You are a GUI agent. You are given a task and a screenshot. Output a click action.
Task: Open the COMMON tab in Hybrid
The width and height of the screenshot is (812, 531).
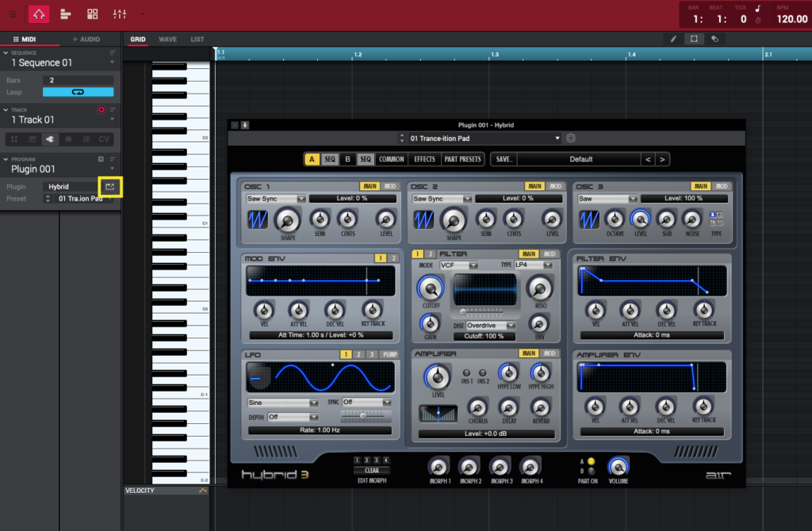click(392, 159)
